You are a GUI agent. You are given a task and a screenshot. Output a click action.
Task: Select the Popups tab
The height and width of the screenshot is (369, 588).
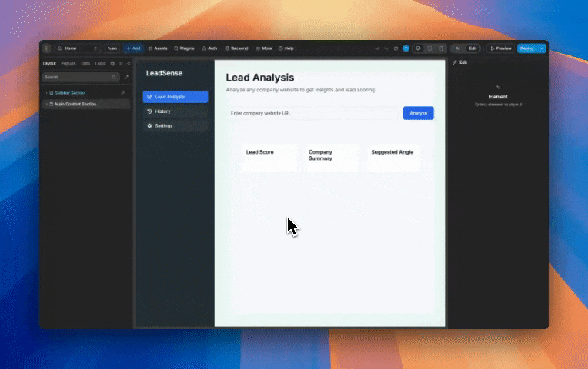pos(68,63)
